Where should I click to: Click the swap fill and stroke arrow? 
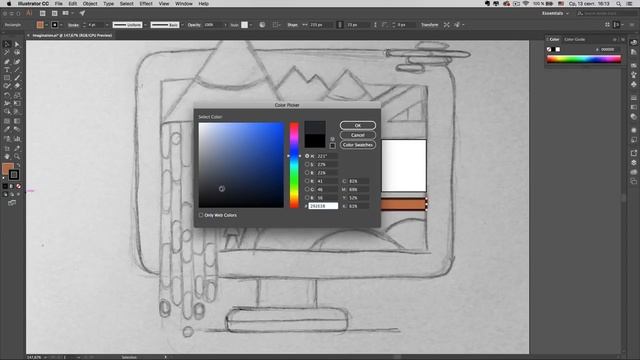[x=18, y=165]
